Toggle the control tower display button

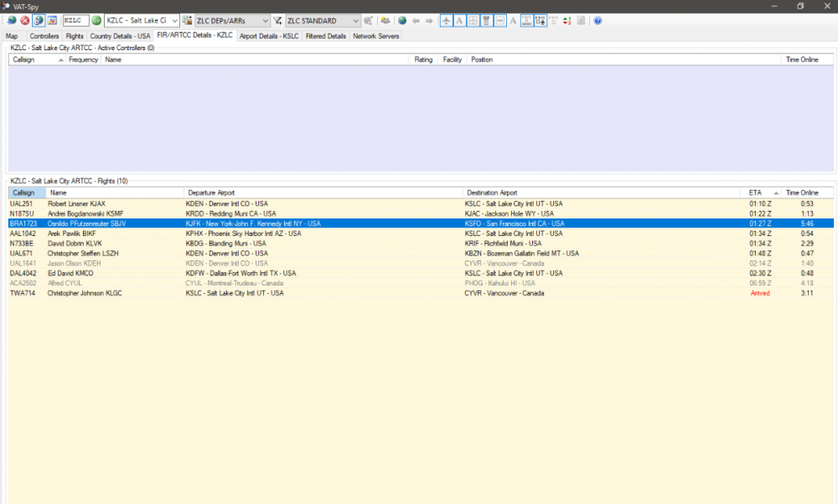tap(486, 20)
